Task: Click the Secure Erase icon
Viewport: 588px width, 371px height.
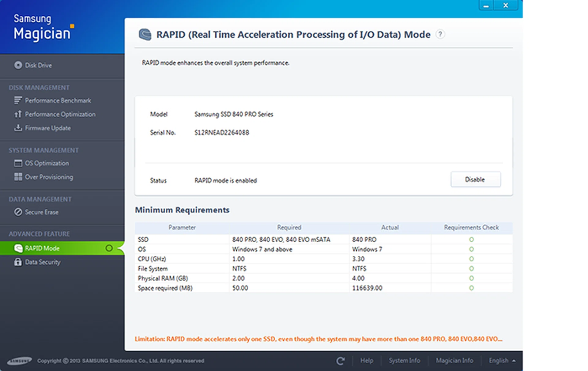Action: 18,212
